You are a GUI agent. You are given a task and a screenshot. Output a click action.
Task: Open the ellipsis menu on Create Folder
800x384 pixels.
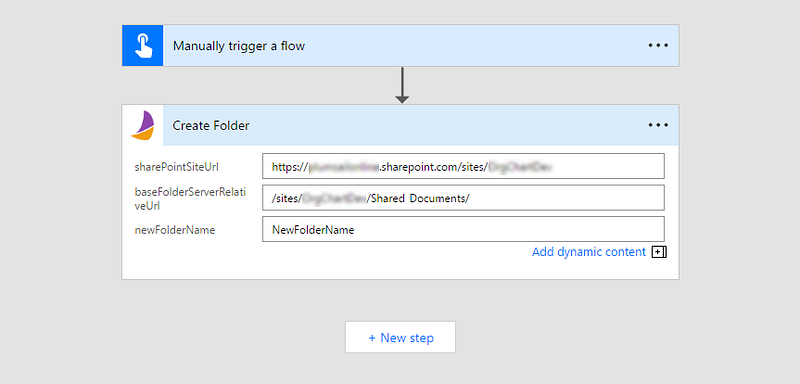[658, 125]
